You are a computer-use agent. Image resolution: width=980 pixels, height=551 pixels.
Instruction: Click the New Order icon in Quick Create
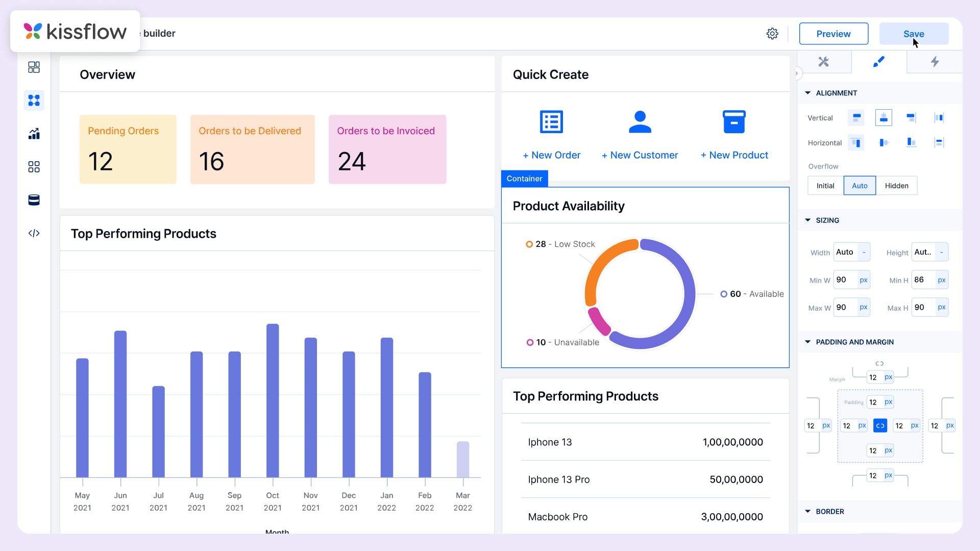(x=551, y=121)
